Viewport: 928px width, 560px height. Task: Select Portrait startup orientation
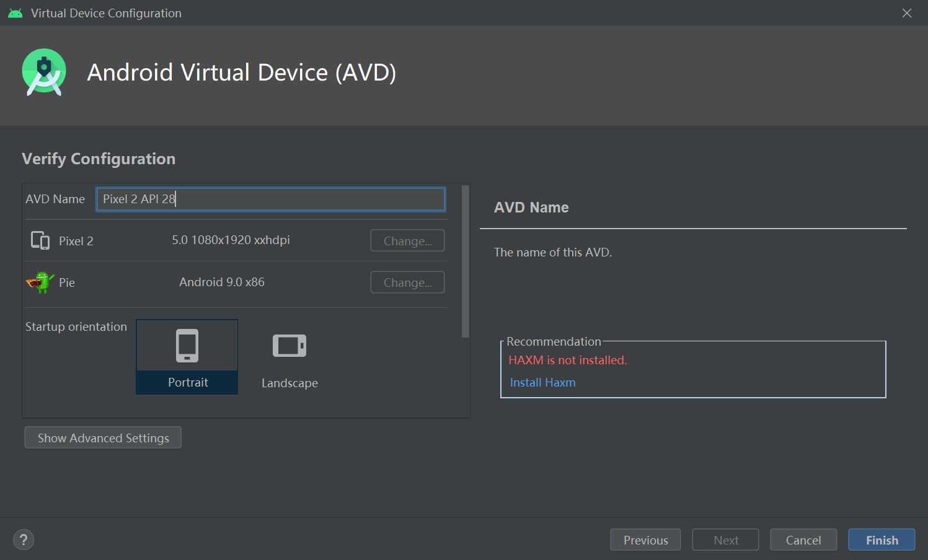(187, 357)
